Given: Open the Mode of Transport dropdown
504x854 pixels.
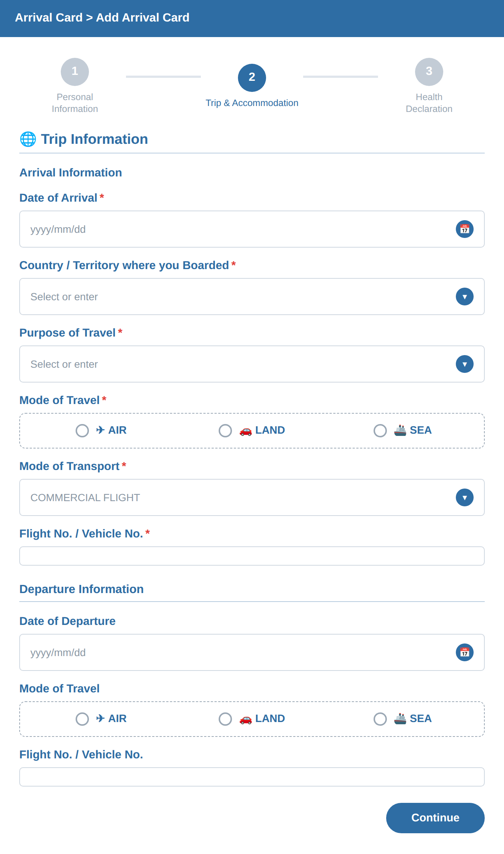Looking at the screenshot, I should click(x=252, y=497).
